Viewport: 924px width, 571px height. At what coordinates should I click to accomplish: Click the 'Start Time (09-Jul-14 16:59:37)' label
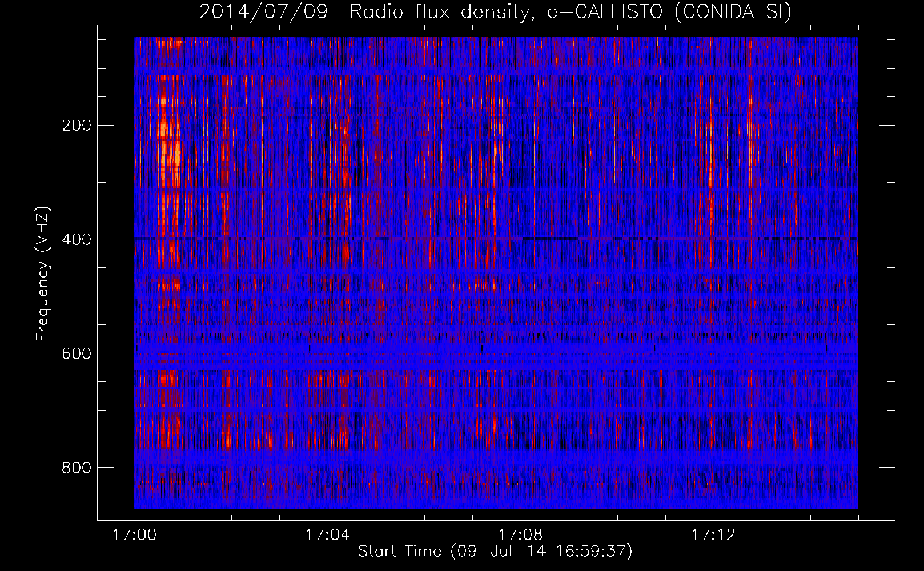tap(495, 552)
